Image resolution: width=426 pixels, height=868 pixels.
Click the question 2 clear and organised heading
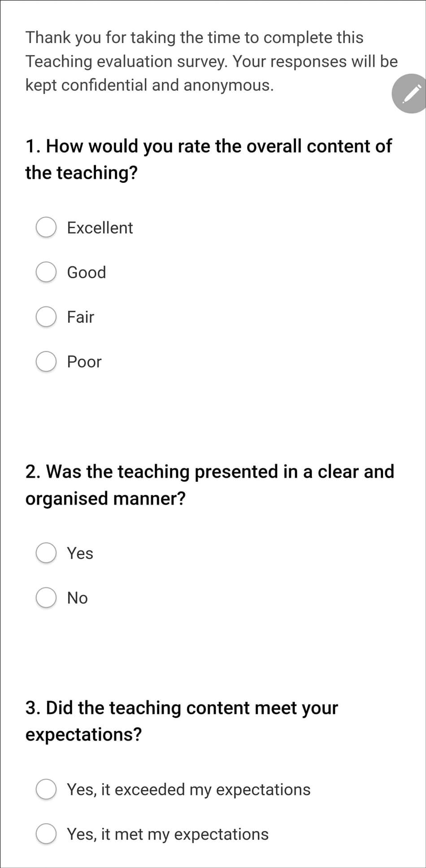(209, 485)
